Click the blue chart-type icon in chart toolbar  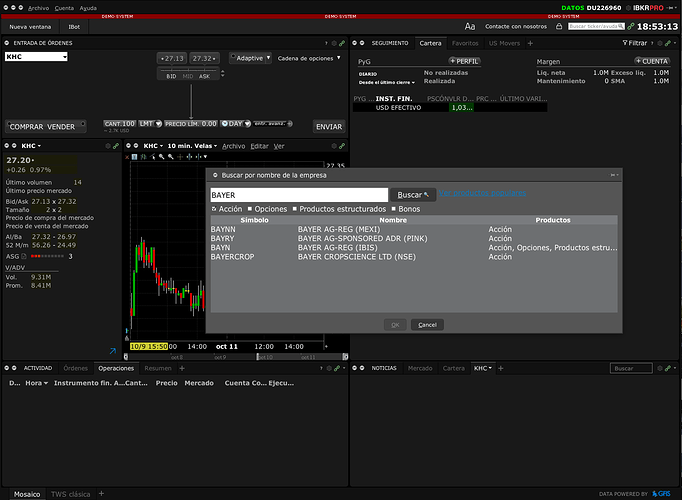tap(134, 157)
